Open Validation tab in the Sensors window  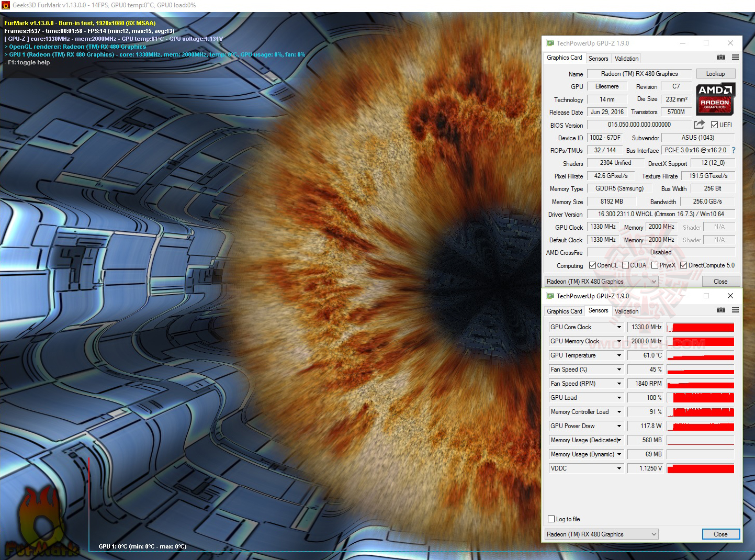pyautogui.click(x=626, y=311)
